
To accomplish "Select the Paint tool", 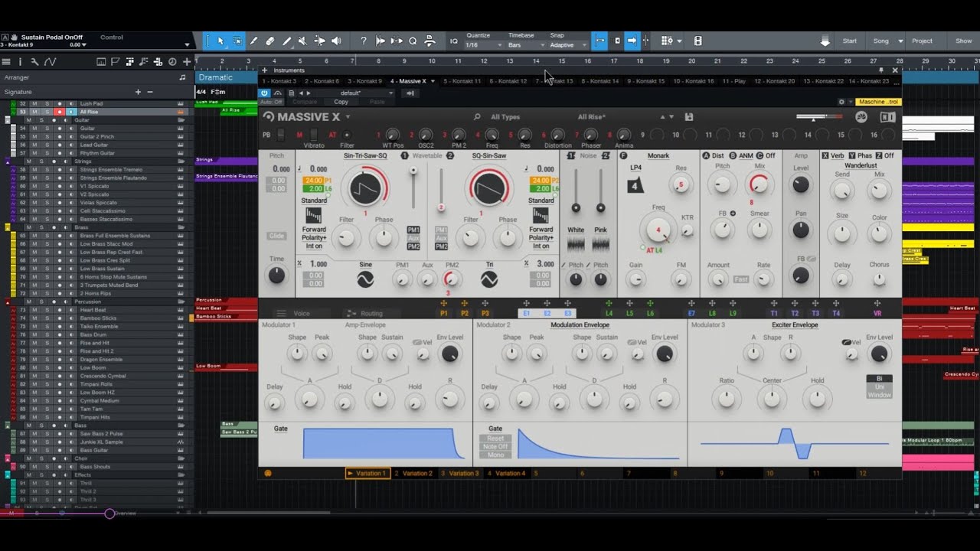I will point(287,41).
